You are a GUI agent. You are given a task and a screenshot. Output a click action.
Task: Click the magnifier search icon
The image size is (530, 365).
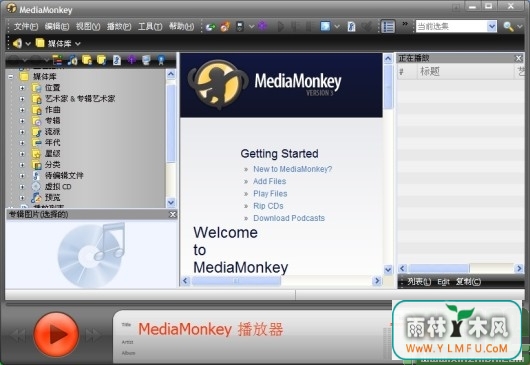(508, 26)
